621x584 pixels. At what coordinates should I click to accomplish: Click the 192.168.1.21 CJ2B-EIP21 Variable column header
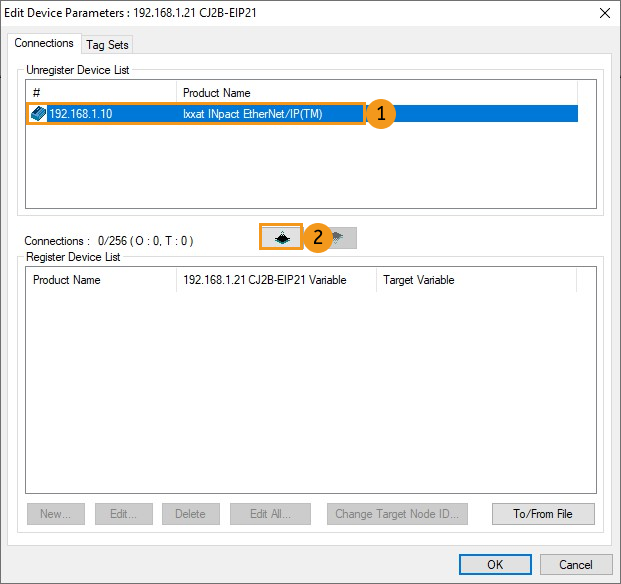click(276, 280)
